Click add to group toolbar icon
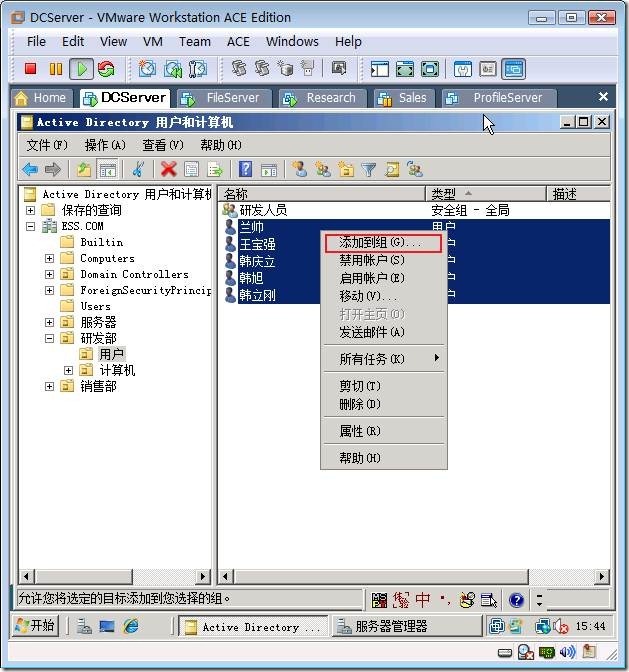This screenshot has width=629, height=672. 414,169
